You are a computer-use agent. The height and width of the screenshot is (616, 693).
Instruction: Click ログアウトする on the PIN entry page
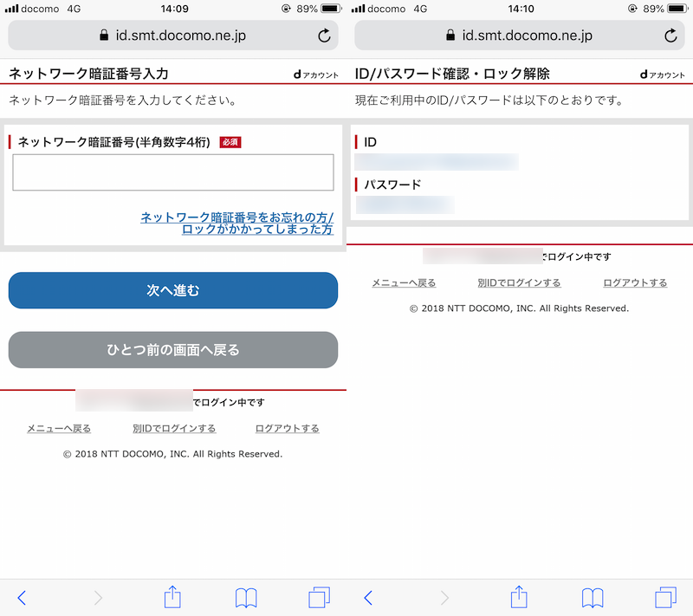tap(287, 429)
